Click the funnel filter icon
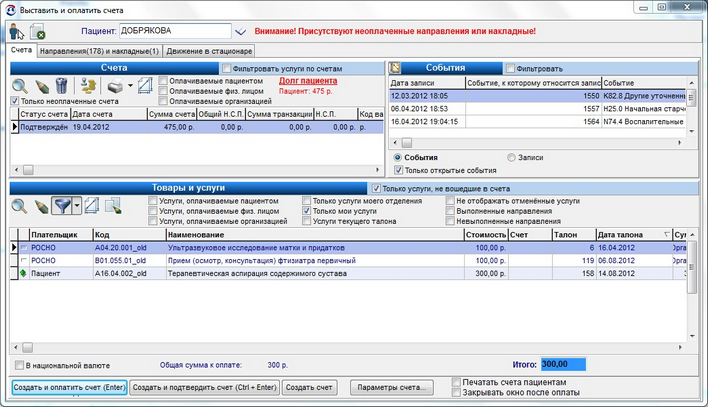This screenshot has width=708, height=407. pyautogui.click(x=62, y=206)
